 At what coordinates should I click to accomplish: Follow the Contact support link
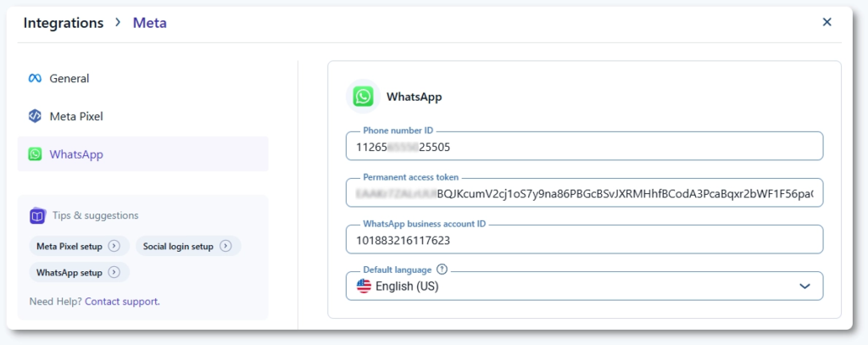pos(122,301)
